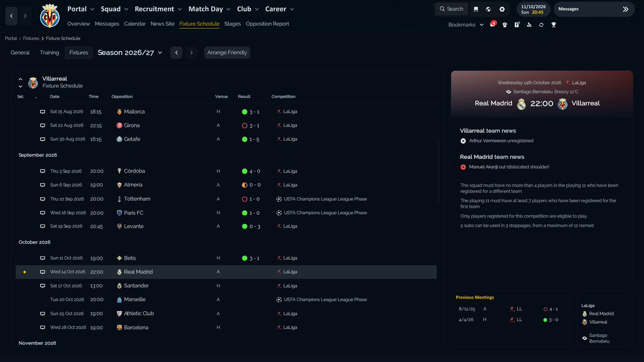Open the Portal menu dropdown
Image resolution: width=644 pixels, height=362 pixels.
[x=81, y=9]
